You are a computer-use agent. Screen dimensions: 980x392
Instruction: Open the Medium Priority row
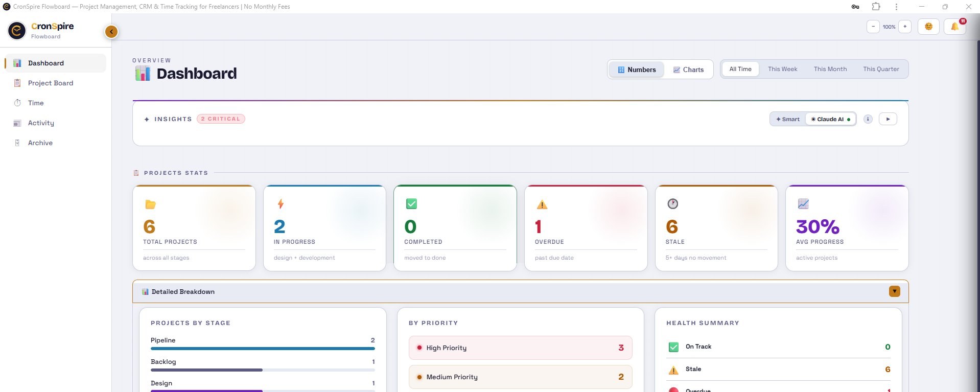point(520,377)
